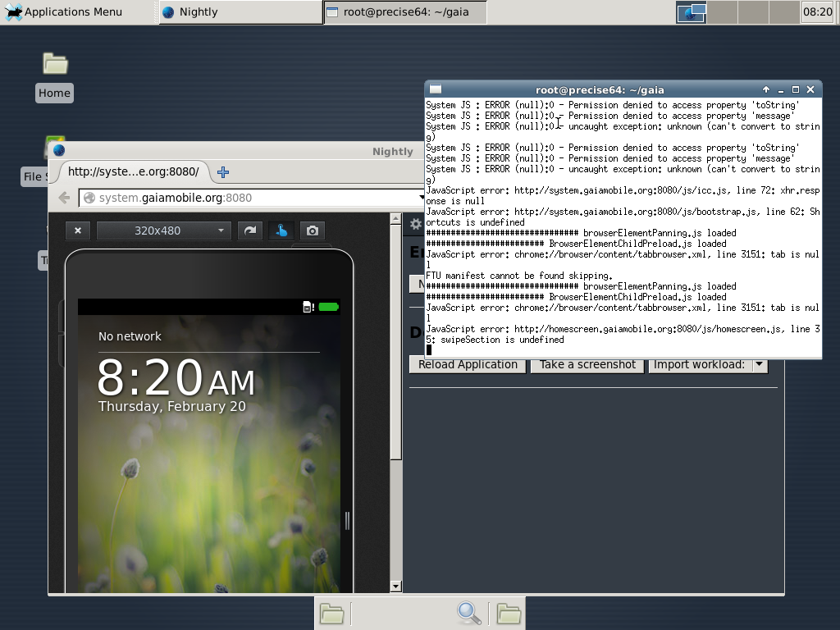The width and height of the screenshot is (840, 630).
Task: Open the left folder launcher in the bottom panel
Action: click(x=331, y=614)
